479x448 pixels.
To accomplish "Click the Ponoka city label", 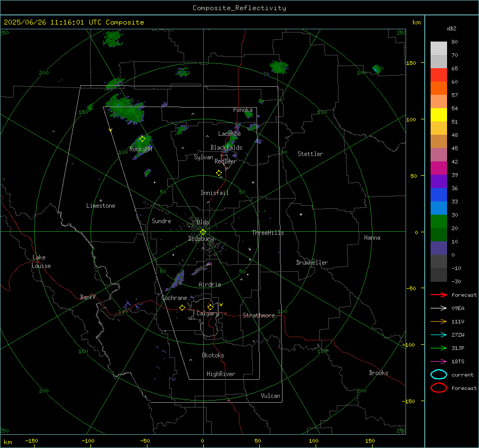I will (243, 110).
